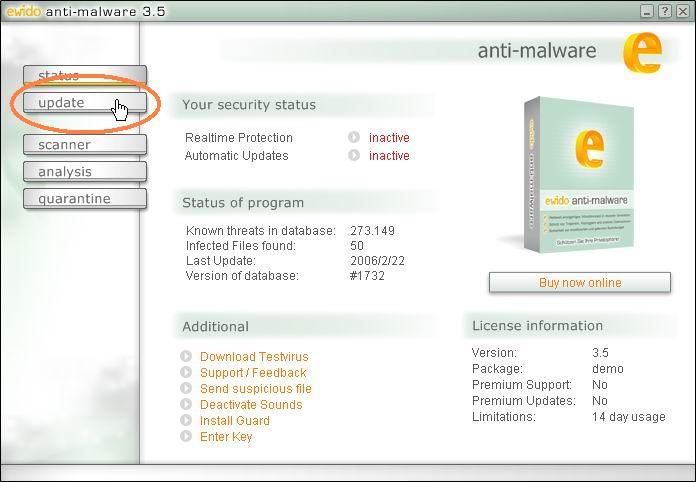Click the Realtime Protection label

[239, 138]
